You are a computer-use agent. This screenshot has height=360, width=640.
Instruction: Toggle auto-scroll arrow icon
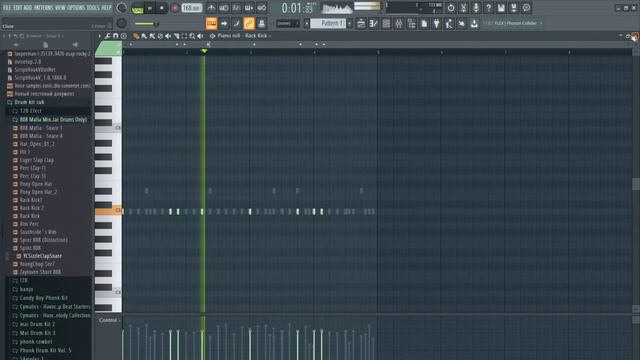224,24
